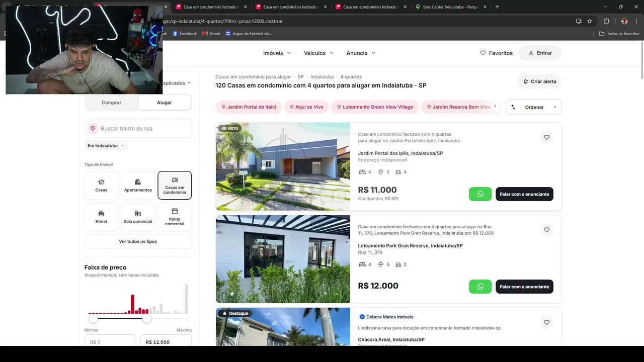The image size is (644, 362).
Task: Click the install app icon in address bar
Action: click(579, 21)
